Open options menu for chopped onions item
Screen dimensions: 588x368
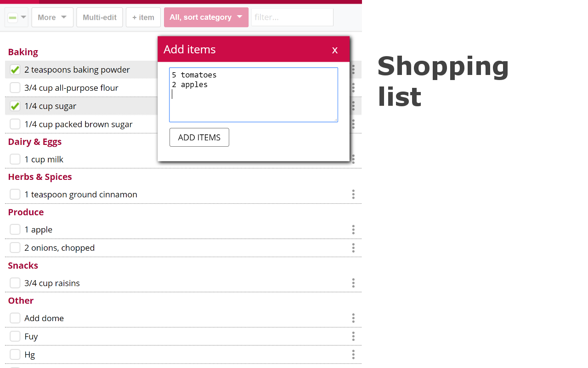pyautogui.click(x=353, y=248)
